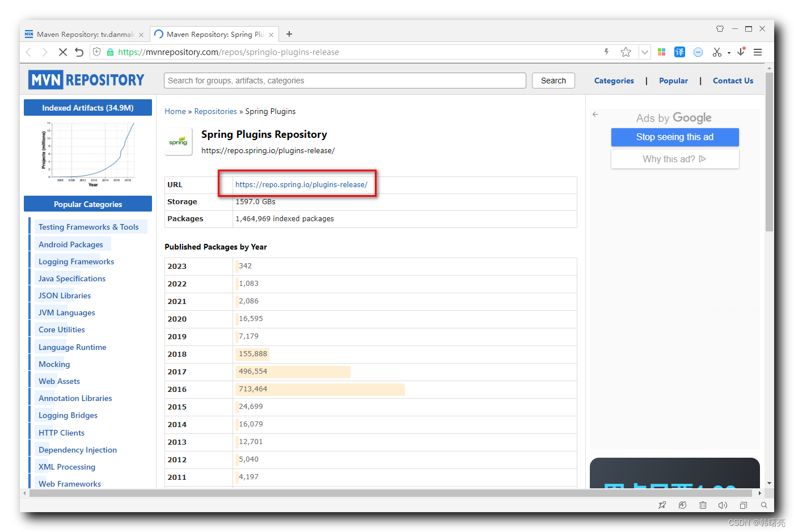Bookmark this page with the star icon
This screenshot has width=794, height=532.
626,52
